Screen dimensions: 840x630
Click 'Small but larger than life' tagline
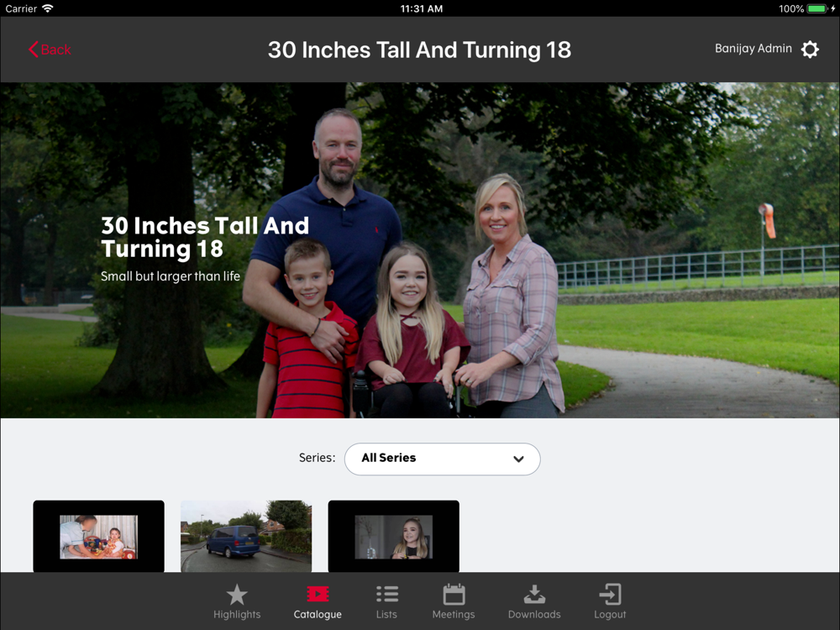click(171, 276)
